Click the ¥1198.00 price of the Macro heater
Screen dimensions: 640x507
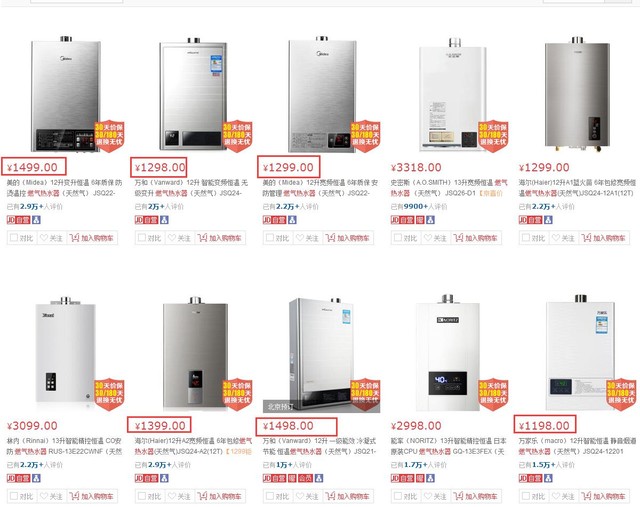click(x=546, y=426)
